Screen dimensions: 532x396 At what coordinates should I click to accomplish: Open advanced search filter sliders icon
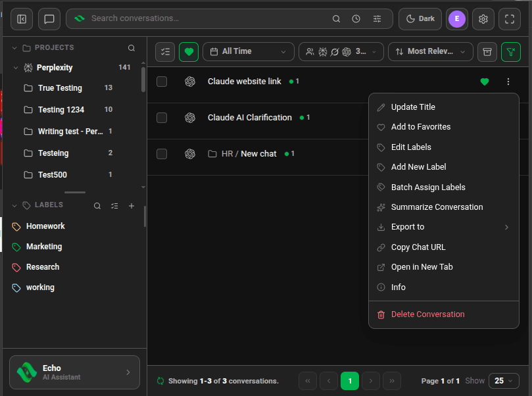coord(377,18)
